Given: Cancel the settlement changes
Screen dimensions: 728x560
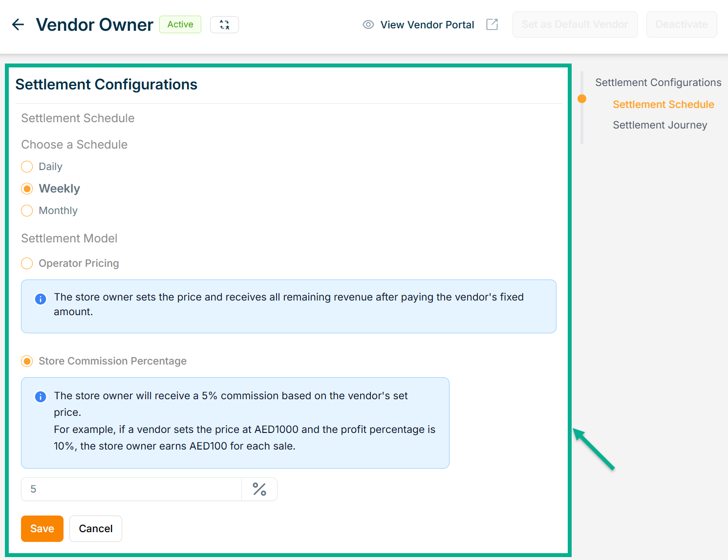Looking at the screenshot, I should click(96, 529).
